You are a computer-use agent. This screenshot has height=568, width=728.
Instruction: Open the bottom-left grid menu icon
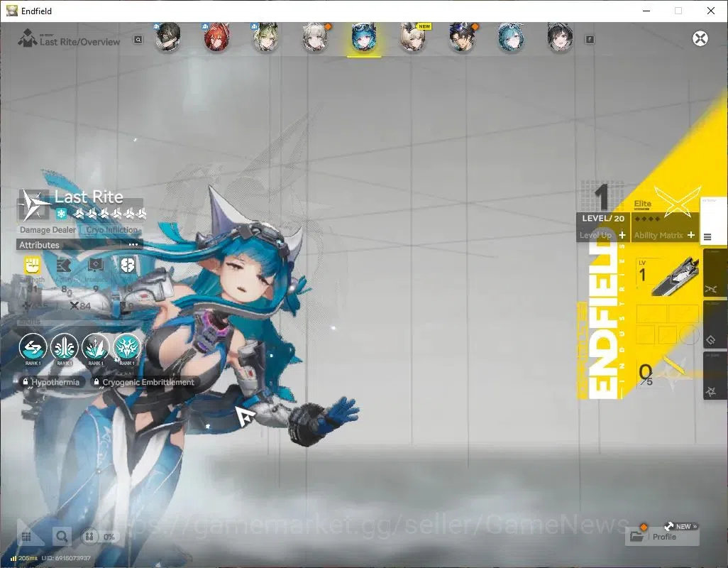[x=26, y=537]
